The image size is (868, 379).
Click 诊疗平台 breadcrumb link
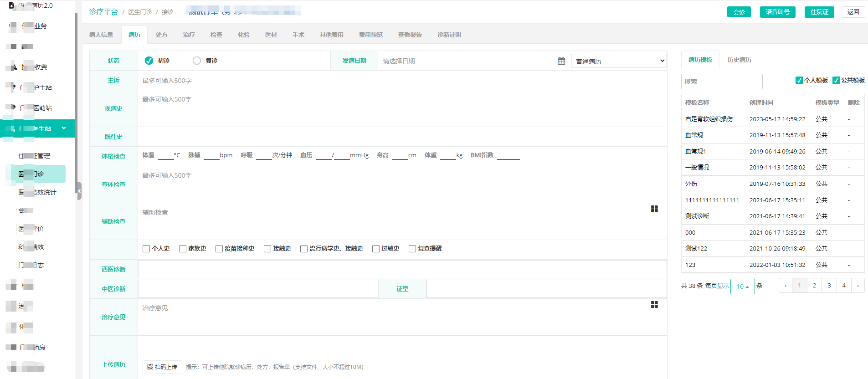(103, 12)
